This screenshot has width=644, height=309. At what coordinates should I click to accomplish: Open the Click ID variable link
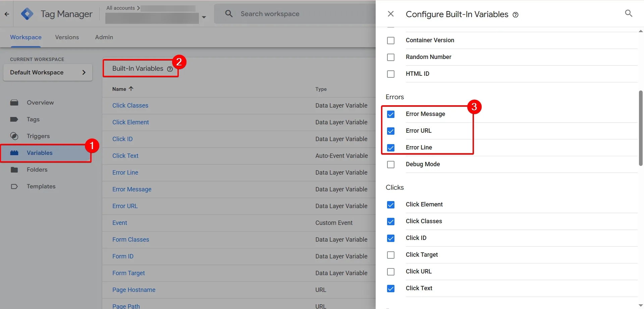pos(122,139)
